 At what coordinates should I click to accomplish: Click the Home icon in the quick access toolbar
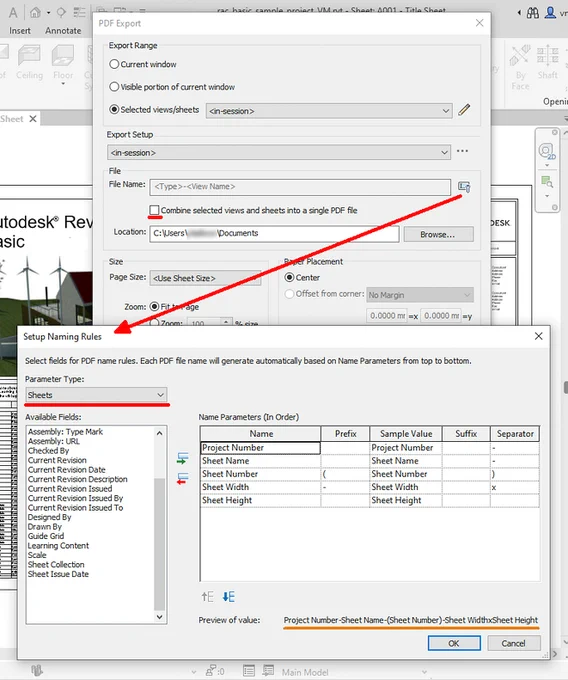click(x=35, y=13)
